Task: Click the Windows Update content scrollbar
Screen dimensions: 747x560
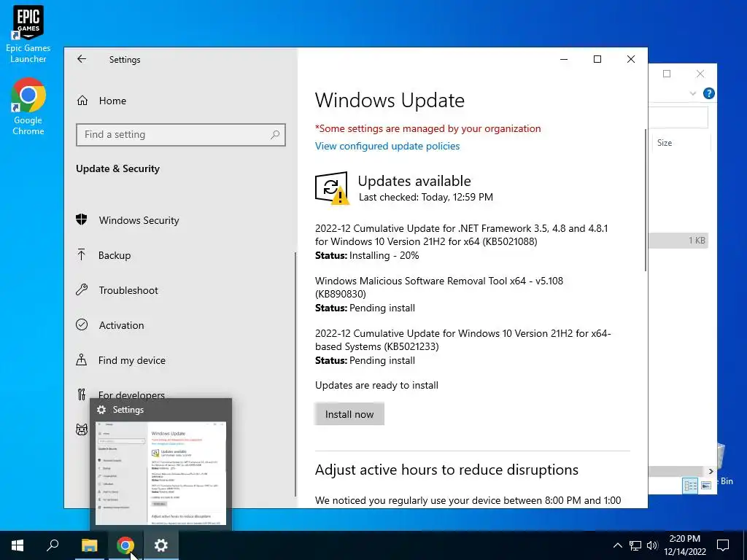Action: (646, 200)
